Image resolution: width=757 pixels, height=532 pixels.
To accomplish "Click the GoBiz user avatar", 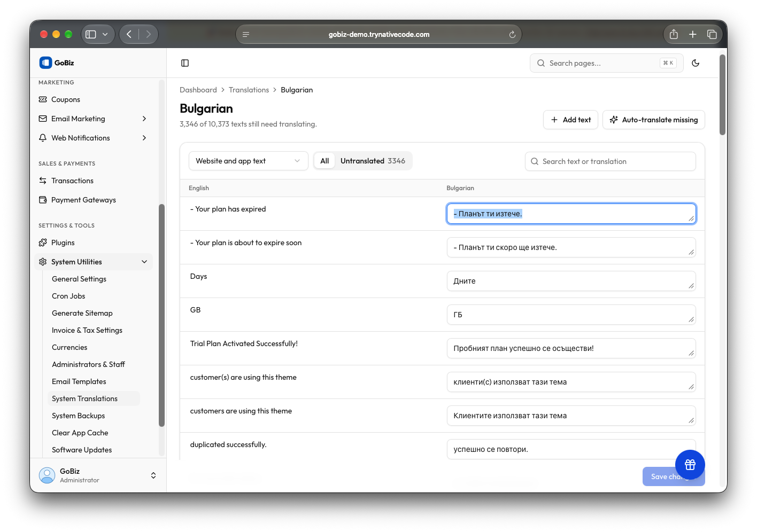I will [47, 475].
